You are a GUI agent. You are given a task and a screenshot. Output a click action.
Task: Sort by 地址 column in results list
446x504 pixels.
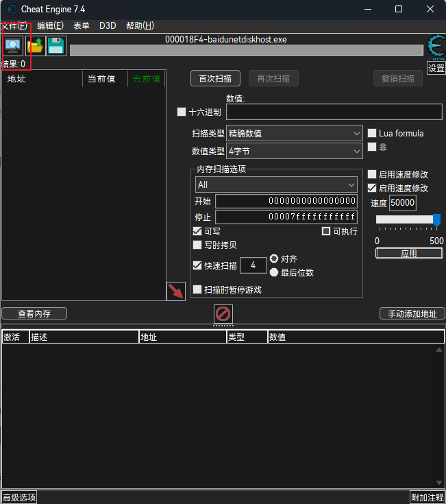(42, 79)
